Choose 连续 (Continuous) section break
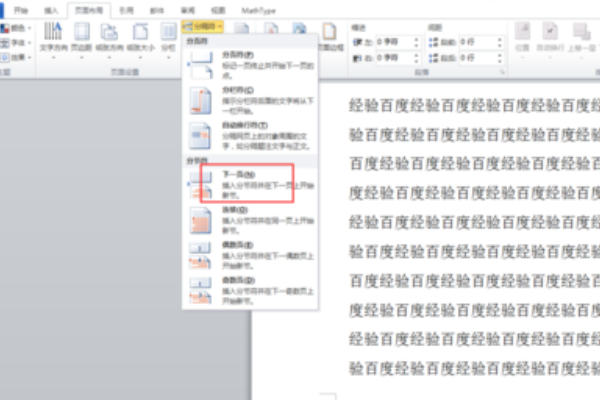This screenshot has height=400, width=600. [x=250, y=220]
